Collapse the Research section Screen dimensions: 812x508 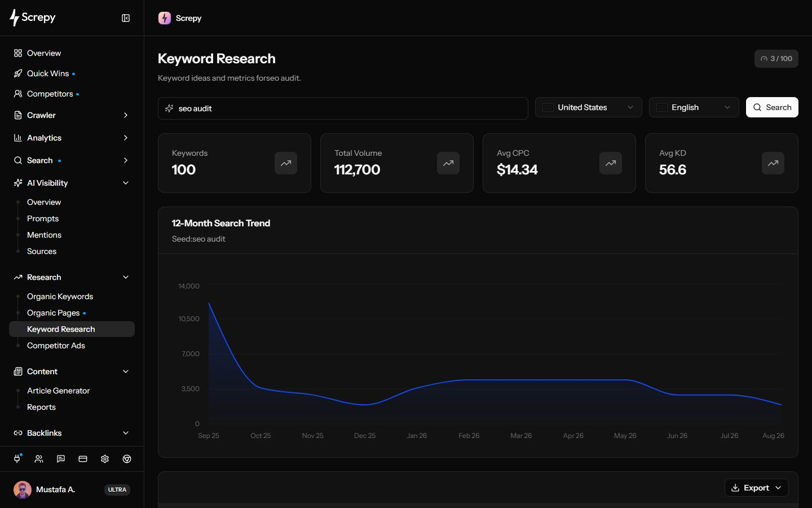[72, 277]
